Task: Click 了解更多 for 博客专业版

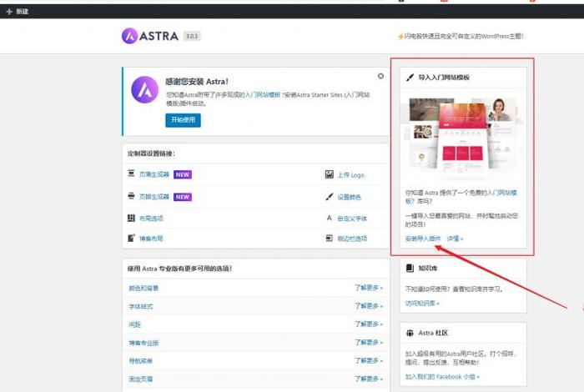Action: coord(369,343)
